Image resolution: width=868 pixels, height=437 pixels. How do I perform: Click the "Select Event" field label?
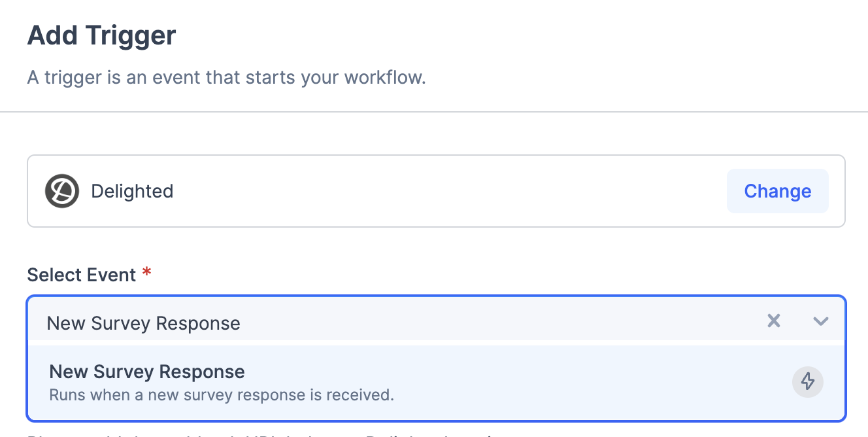[x=82, y=275]
